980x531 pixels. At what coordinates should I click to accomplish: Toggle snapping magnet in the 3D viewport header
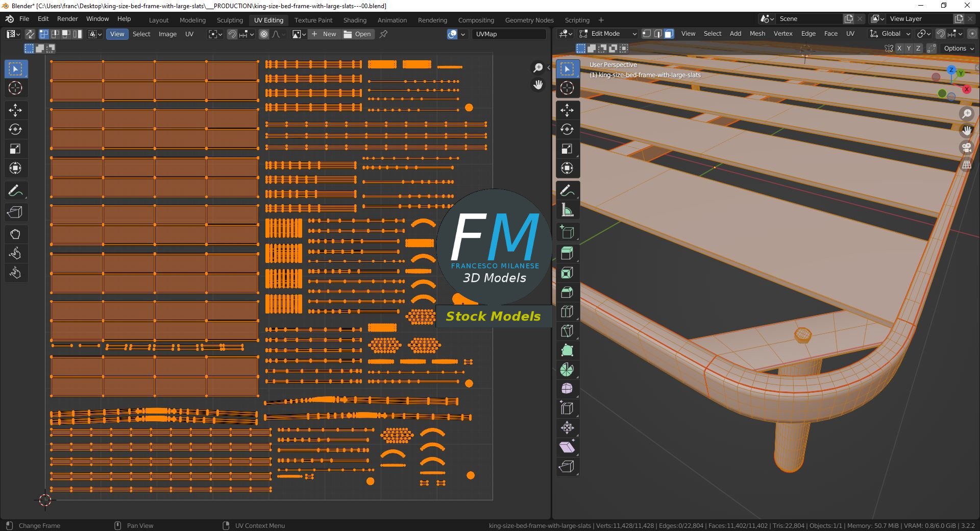pos(941,34)
